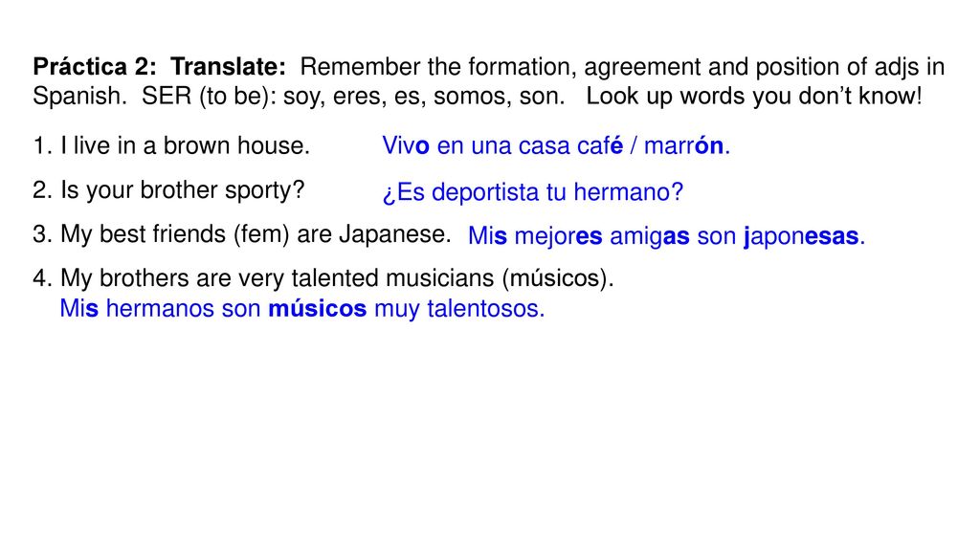Select answer 'Mis mejores amigas son japonesas.'
This screenshot has height=551, width=980.
pos(666,236)
